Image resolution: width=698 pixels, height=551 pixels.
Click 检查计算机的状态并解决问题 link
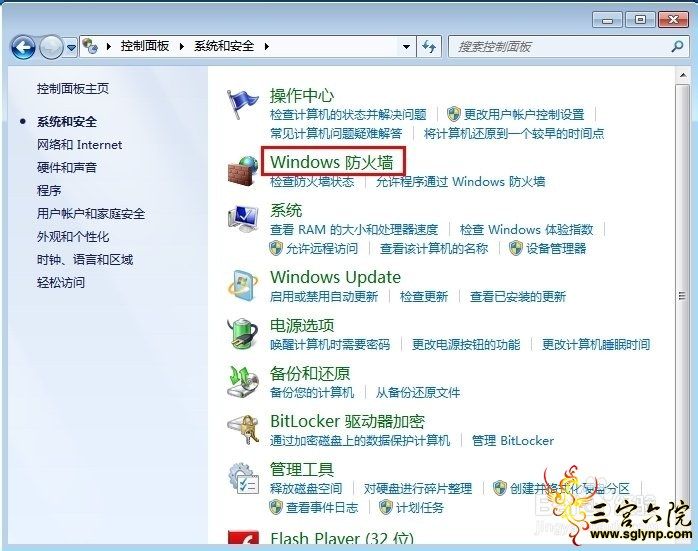tap(348, 115)
